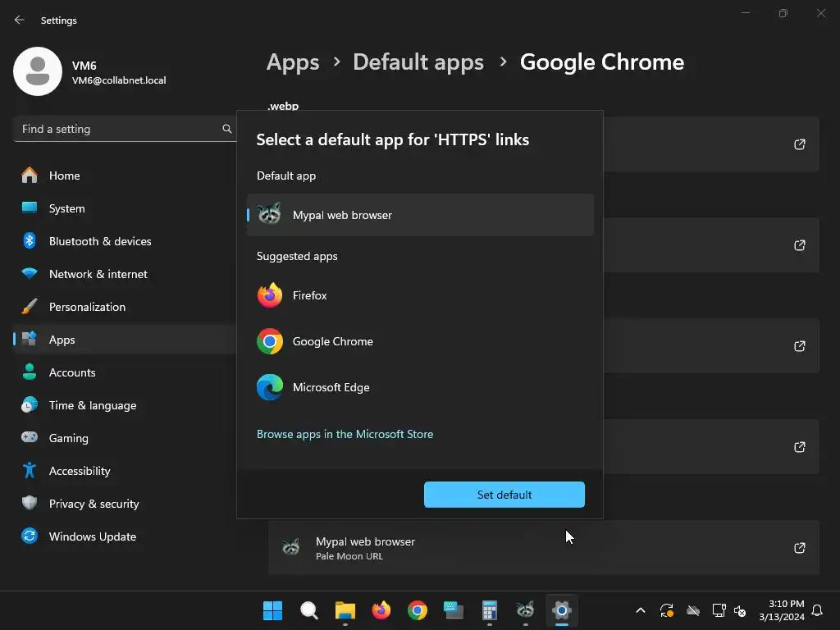The height and width of the screenshot is (630, 840).
Task: Click external-link icon on the fourth file-type row
Action: 799,447
